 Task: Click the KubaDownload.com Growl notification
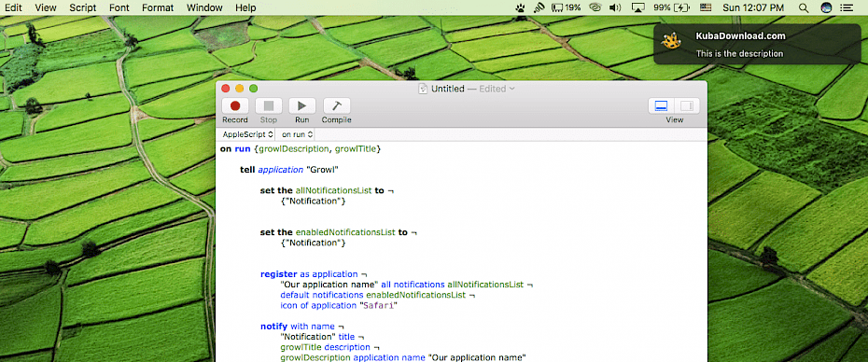tap(757, 44)
